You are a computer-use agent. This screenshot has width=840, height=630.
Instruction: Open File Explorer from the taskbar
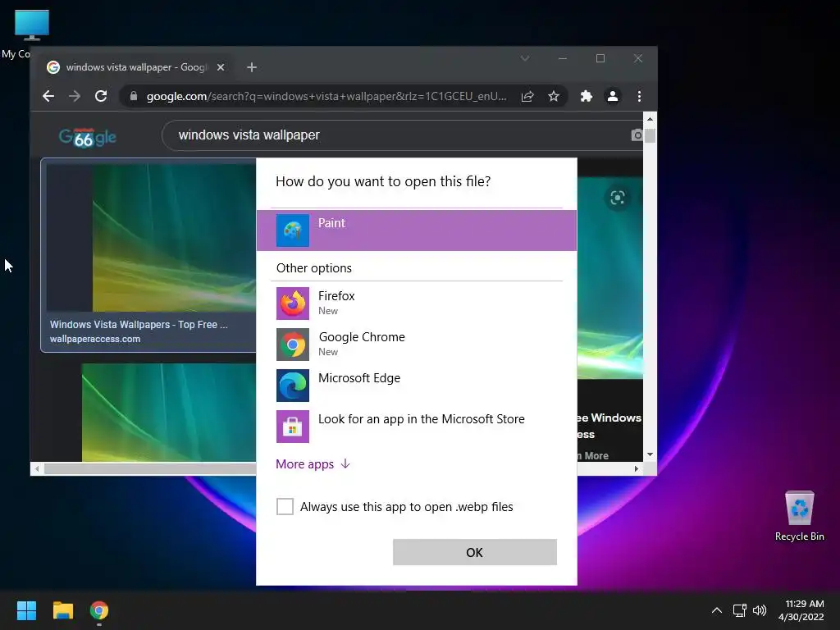coord(62,610)
